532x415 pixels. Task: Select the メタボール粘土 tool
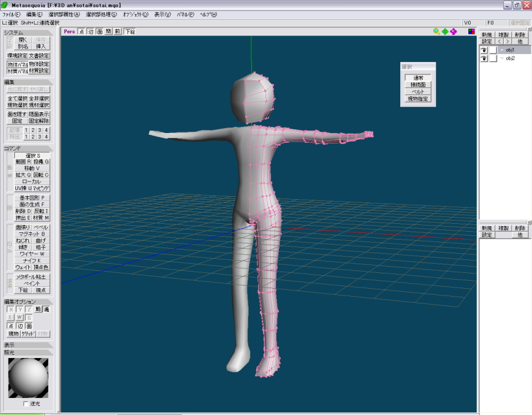coord(32,277)
